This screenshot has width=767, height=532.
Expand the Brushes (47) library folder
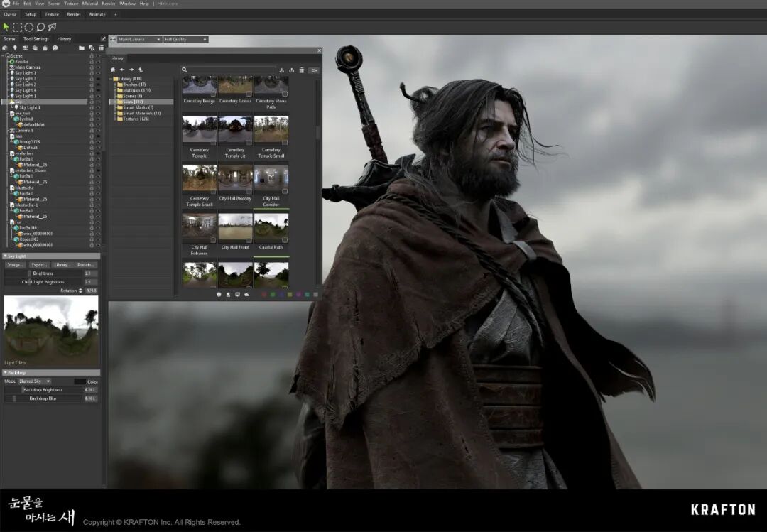pyautogui.click(x=115, y=85)
